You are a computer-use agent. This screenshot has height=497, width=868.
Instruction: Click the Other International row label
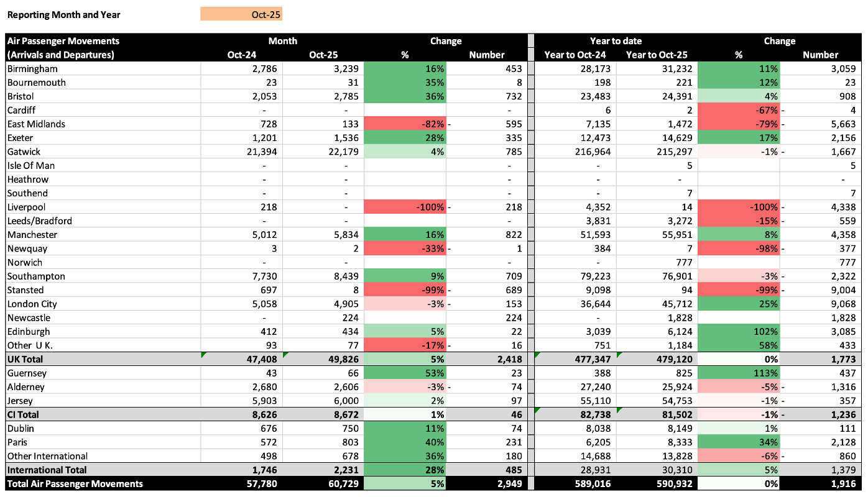[47, 456]
